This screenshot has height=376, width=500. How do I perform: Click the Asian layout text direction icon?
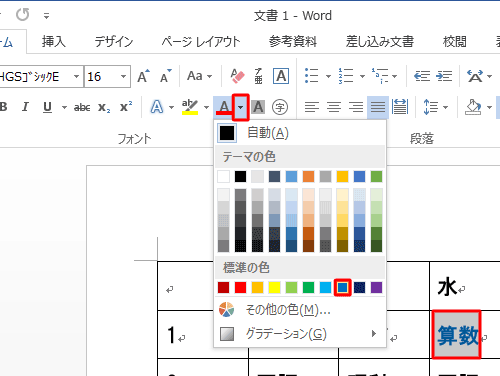[475, 76]
